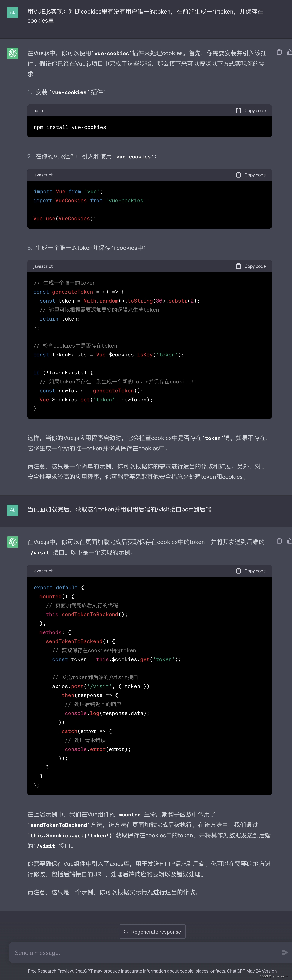Click the 'bash' language label
The height and width of the screenshot is (980, 292).
(x=38, y=110)
